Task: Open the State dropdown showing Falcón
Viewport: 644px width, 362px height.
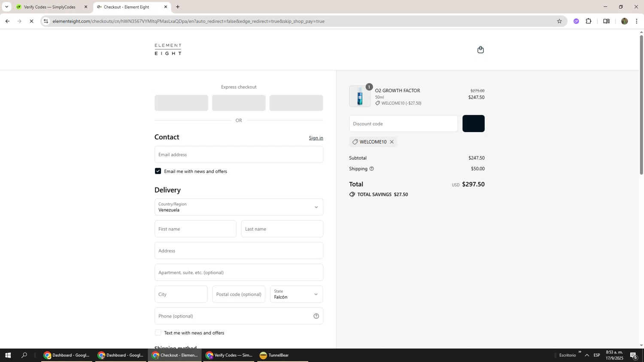Action: [x=296, y=294]
